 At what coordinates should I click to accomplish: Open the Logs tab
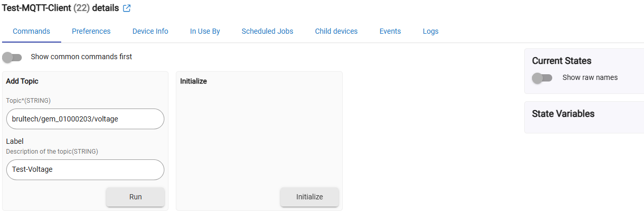click(x=430, y=31)
